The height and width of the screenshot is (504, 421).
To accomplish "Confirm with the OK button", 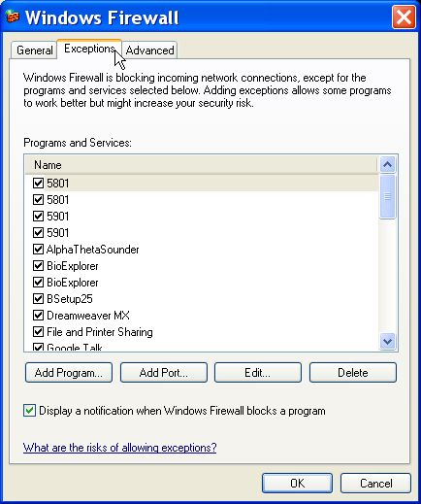I will [x=297, y=484].
